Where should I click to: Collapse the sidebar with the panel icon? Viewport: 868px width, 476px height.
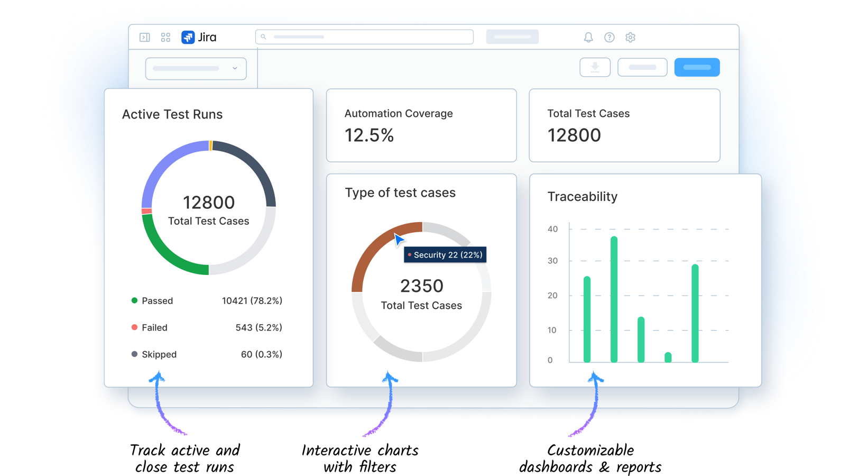[145, 37]
